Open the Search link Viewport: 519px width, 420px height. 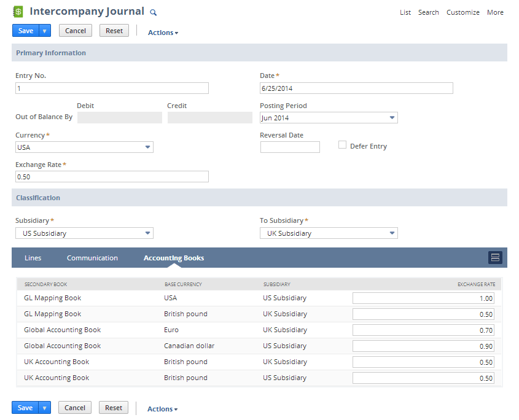pos(428,12)
